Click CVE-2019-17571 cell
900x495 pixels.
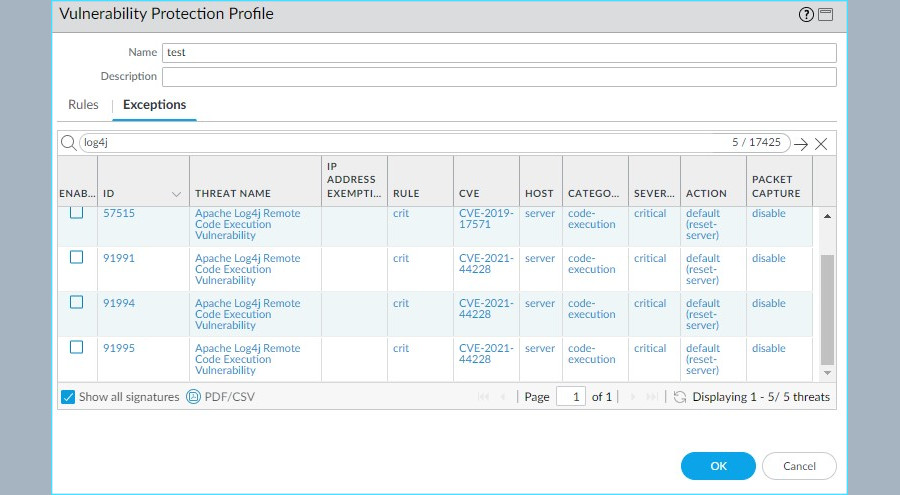486,219
